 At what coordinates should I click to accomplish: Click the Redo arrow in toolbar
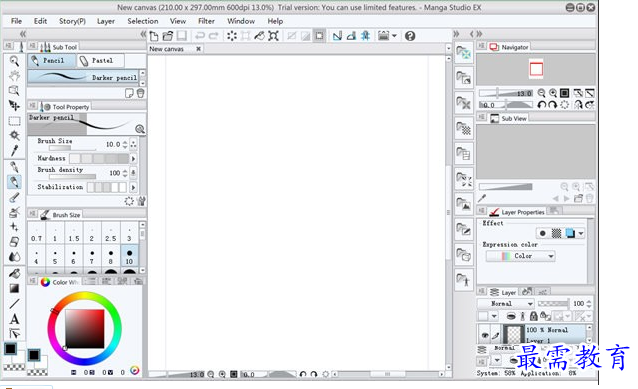[x=213, y=36]
